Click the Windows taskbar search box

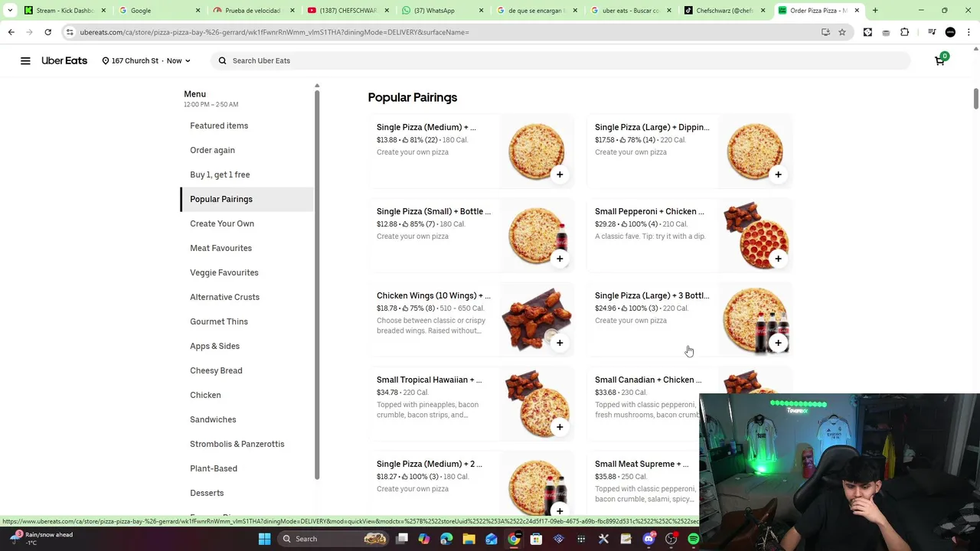coord(332,539)
